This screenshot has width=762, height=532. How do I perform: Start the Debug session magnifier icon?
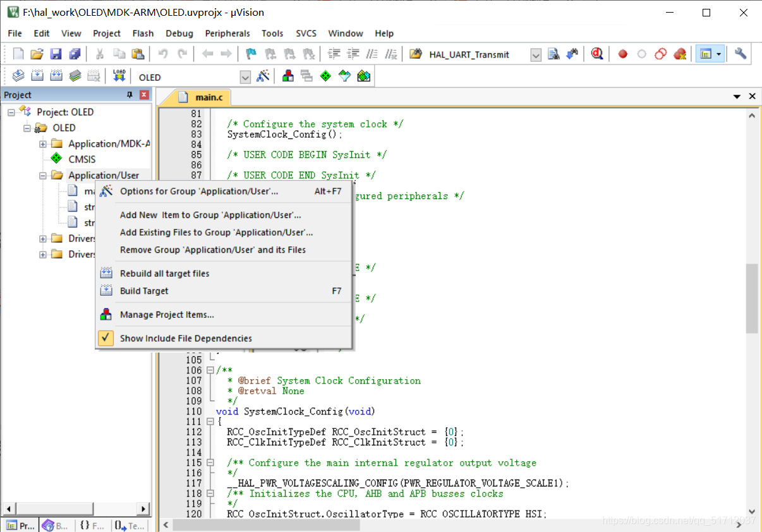pos(597,54)
